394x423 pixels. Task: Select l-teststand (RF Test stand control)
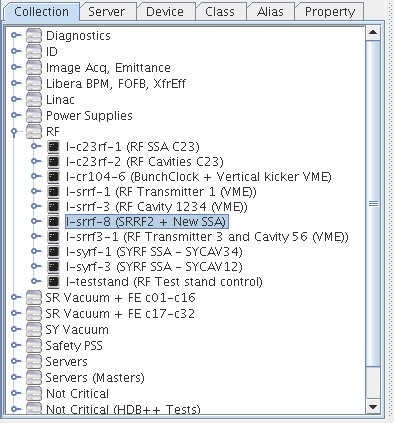click(x=164, y=282)
